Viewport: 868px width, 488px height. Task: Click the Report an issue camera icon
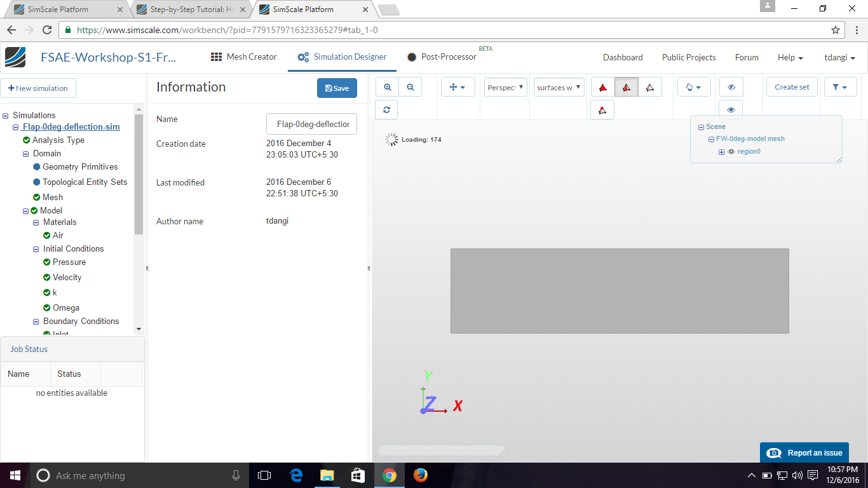[x=774, y=453]
